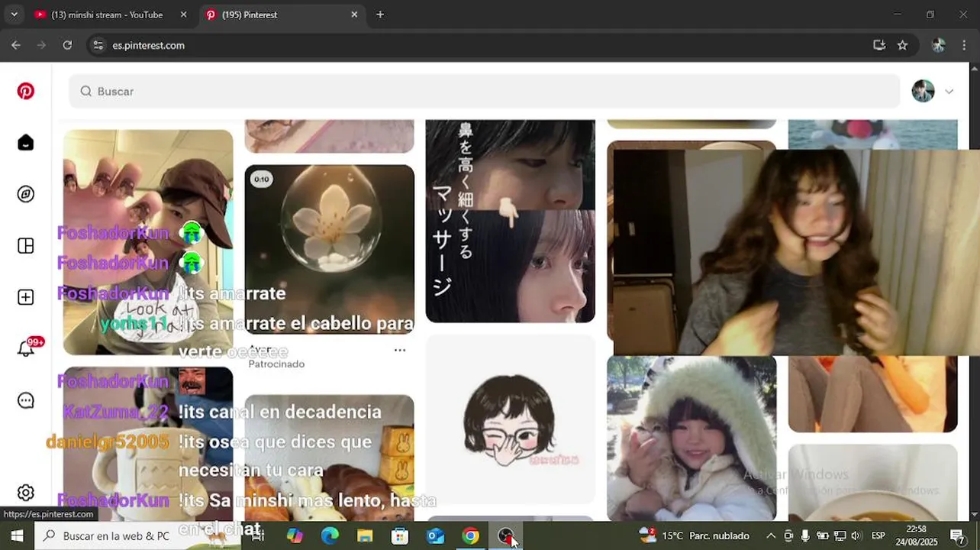This screenshot has height=550, width=980.
Task: Open the pin of person in brown cap
Action: [x=148, y=242]
